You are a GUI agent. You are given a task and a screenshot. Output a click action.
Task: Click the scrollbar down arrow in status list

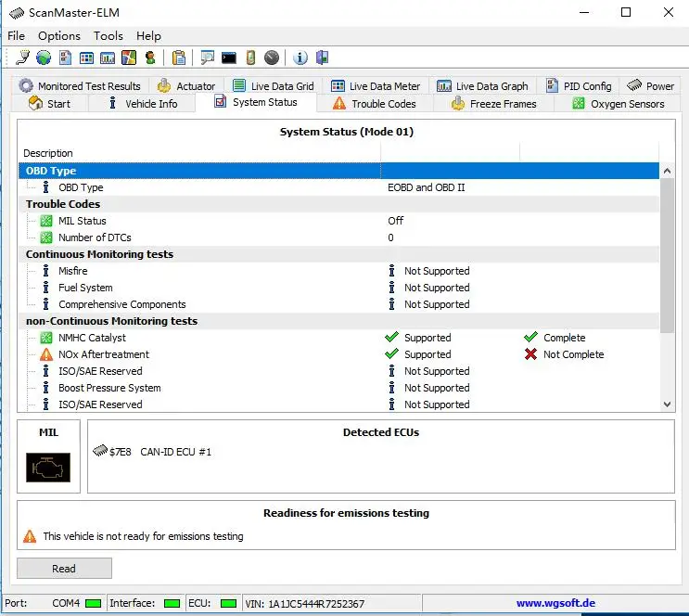[x=667, y=404]
